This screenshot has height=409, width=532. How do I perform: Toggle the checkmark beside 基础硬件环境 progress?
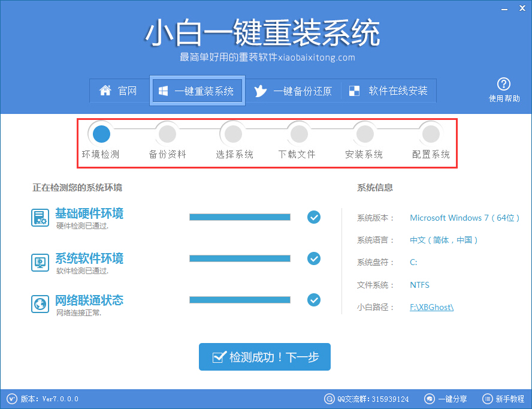(314, 217)
